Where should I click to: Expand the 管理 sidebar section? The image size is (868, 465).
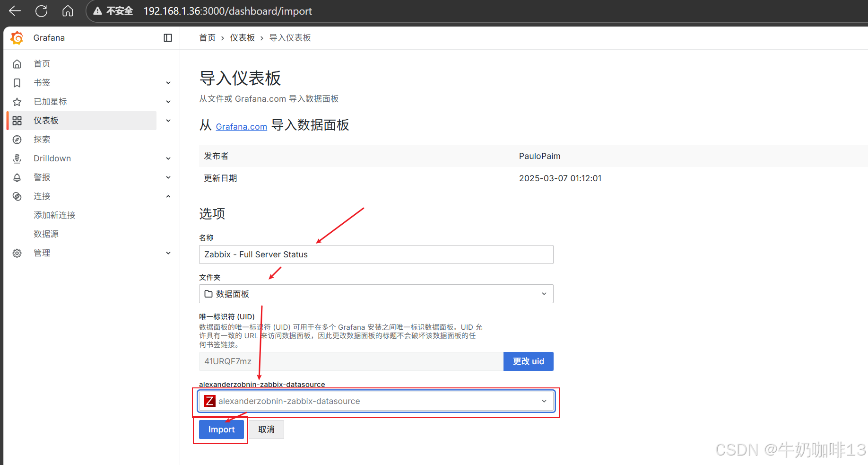point(168,253)
